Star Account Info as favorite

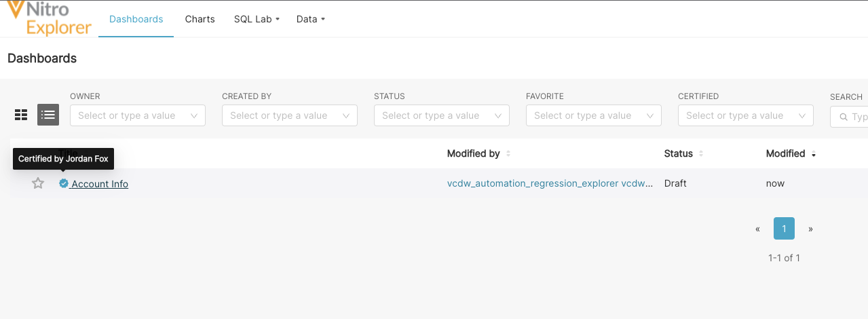coord(38,183)
